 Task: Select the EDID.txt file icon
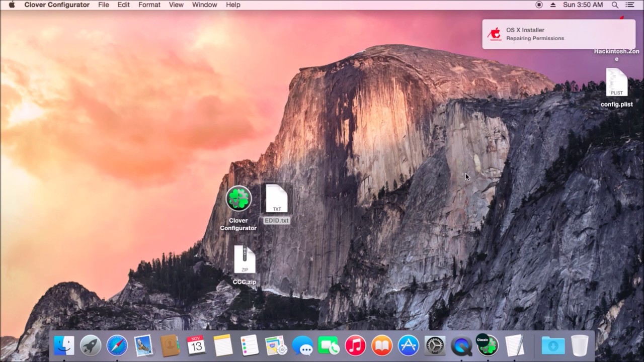pos(277,199)
